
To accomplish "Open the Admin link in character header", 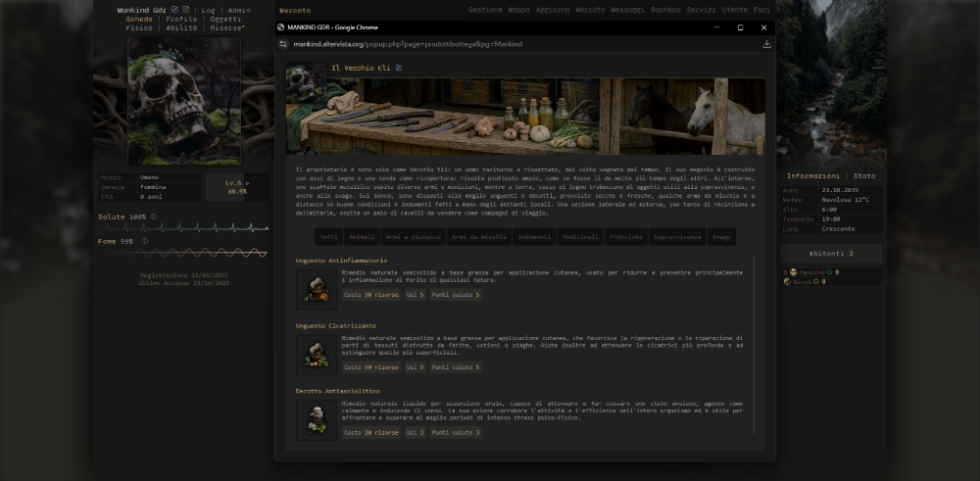I will [x=239, y=11].
